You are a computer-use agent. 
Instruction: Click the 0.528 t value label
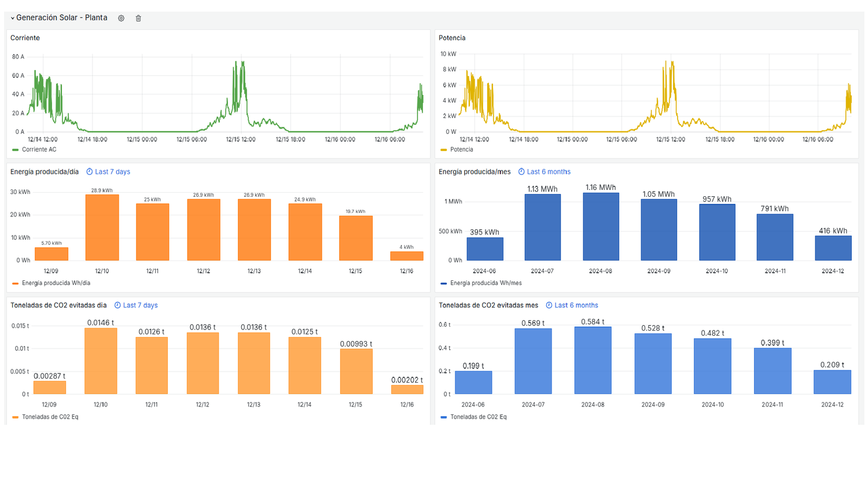coord(653,328)
